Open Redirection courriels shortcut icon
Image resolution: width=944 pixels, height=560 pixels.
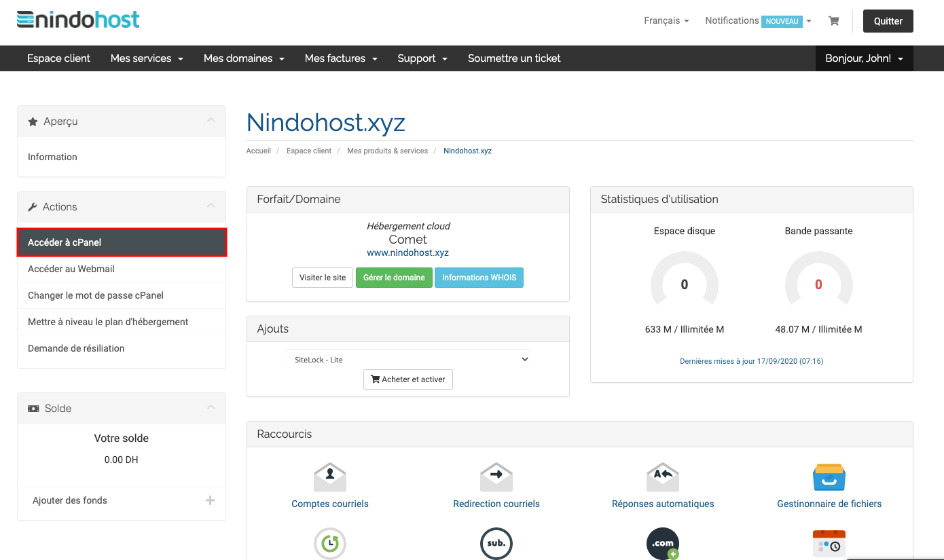pyautogui.click(x=496, y=477)
